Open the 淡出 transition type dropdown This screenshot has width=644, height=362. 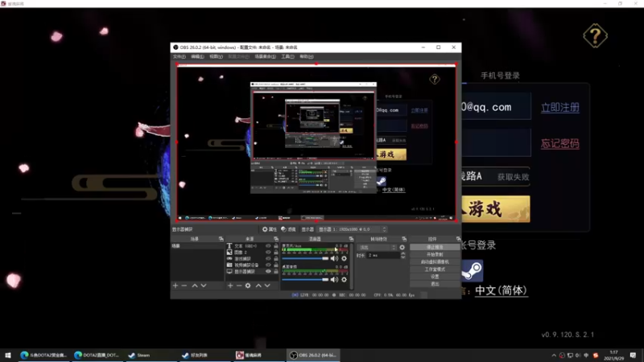coord(377,248)
